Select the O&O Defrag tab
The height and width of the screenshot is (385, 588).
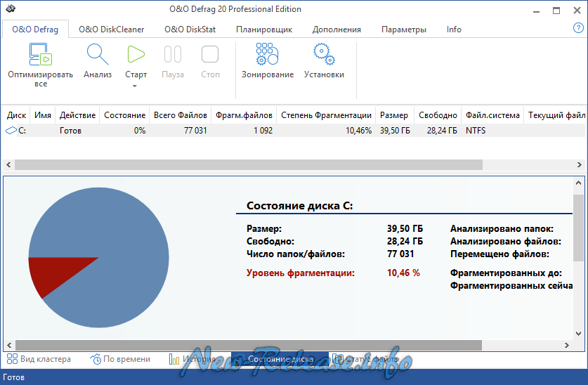[x=35, y=30]
